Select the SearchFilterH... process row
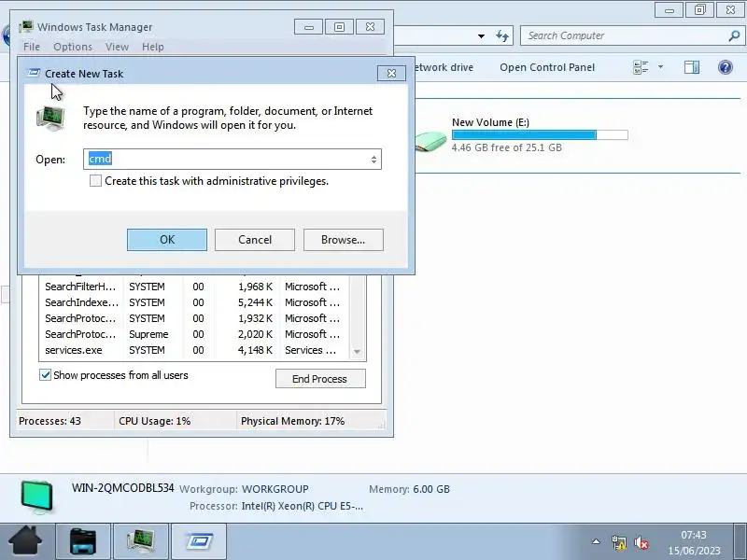The image size is (747, 560). click(194, 287)
